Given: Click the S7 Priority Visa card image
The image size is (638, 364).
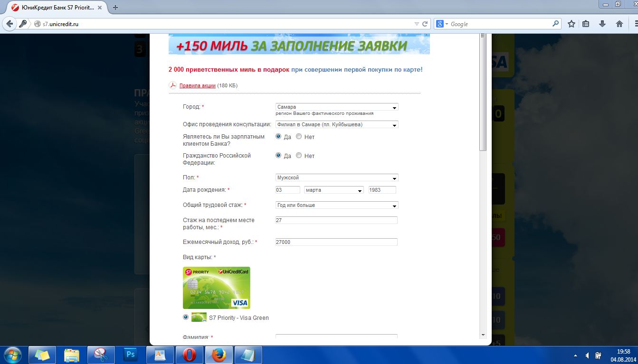Looking at the screenshot, I should [217, 288].
